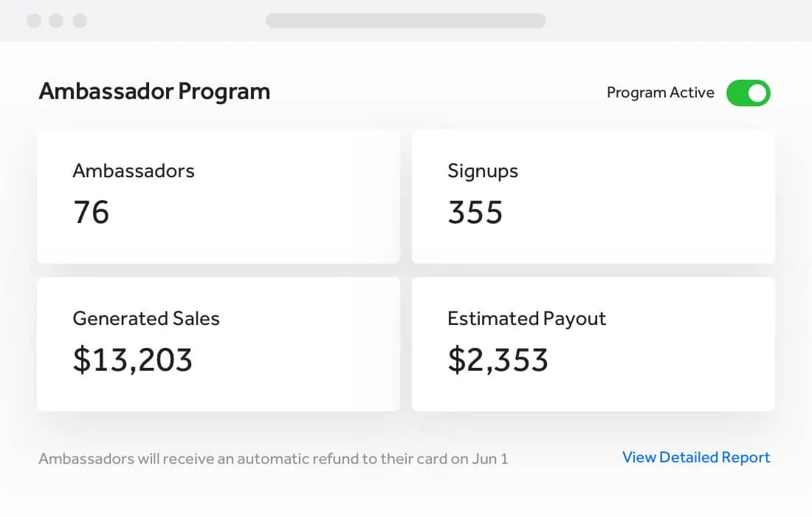This screenshot has height=517, width=812.
Task: Click the green toggle knob
Action: pos(756,93)
